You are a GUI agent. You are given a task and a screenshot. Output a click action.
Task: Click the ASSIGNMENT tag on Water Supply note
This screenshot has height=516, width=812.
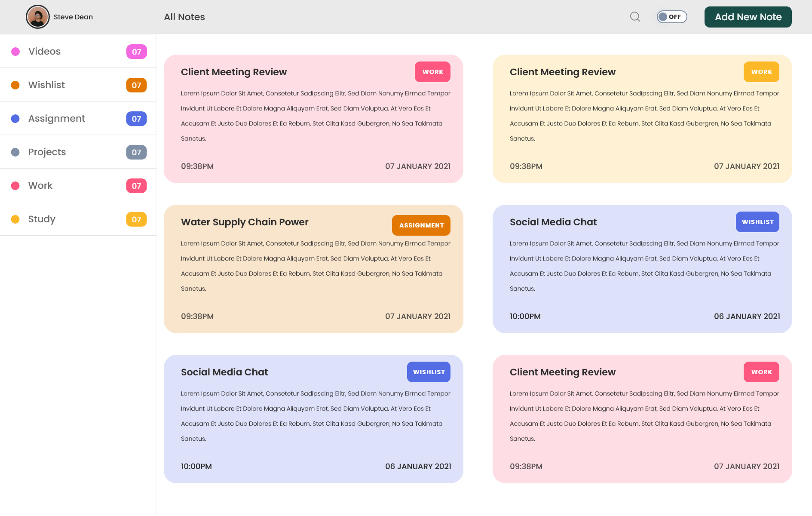421,225
